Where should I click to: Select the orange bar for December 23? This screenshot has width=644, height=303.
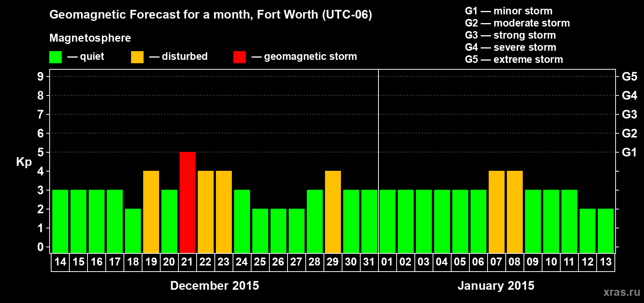[224, 212]
